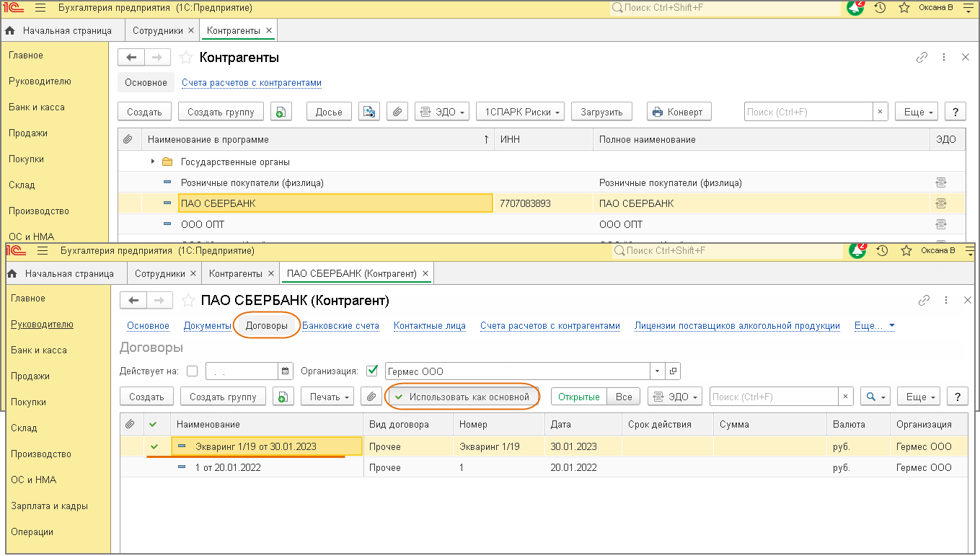Viewport: 980px width, 556px height.
Task: Open history icon in the front window title bar
Action: pyautogui.click(x=882, y=251)
